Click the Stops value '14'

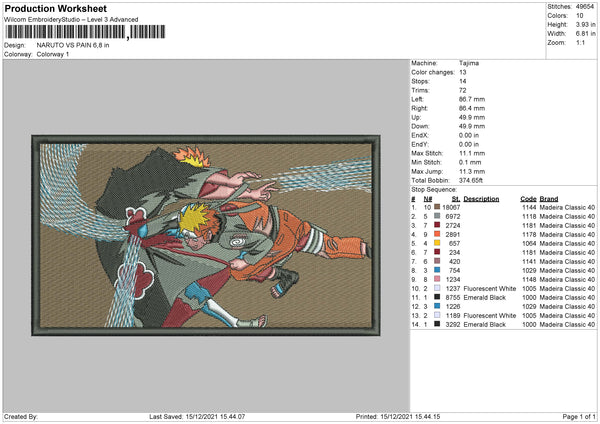click(462, 81)
